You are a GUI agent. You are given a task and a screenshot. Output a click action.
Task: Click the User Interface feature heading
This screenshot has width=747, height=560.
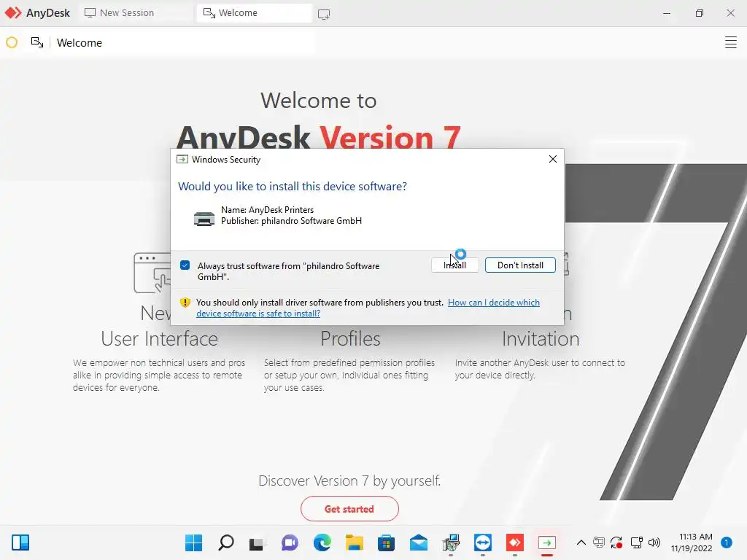(159, 338)
